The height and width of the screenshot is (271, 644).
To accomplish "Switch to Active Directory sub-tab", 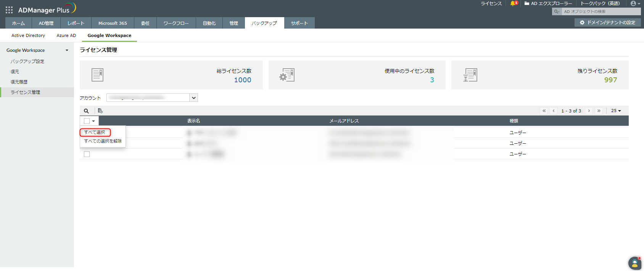I will [28, 35].
